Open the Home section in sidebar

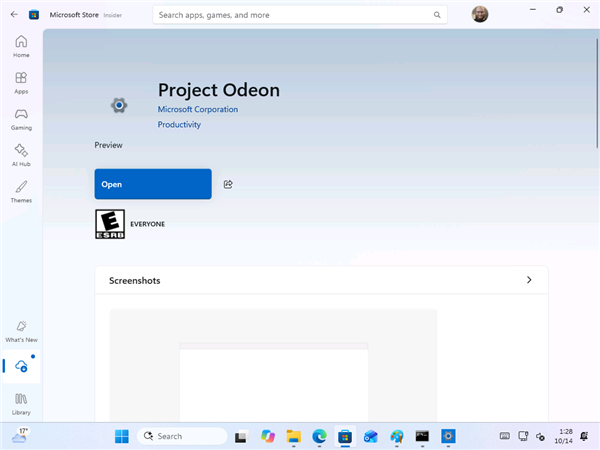tap(21, 46)
